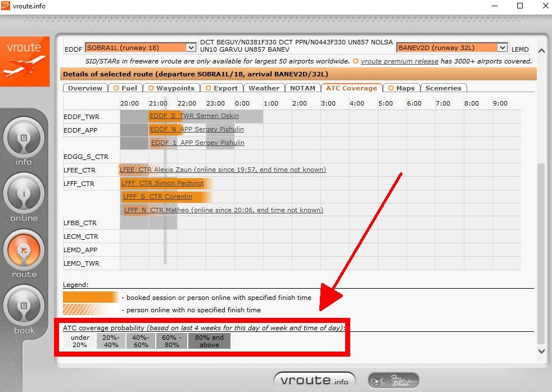The height and width of the screenshot is (392, 552).
Task: Switch to the Waypoints tab
Action: point(171,88)
